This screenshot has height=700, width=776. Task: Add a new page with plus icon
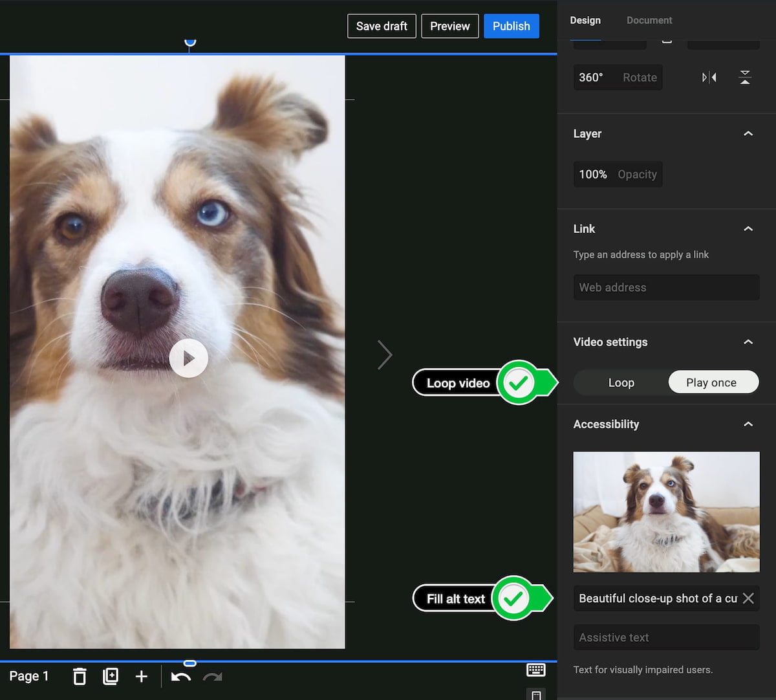[142, 677]
